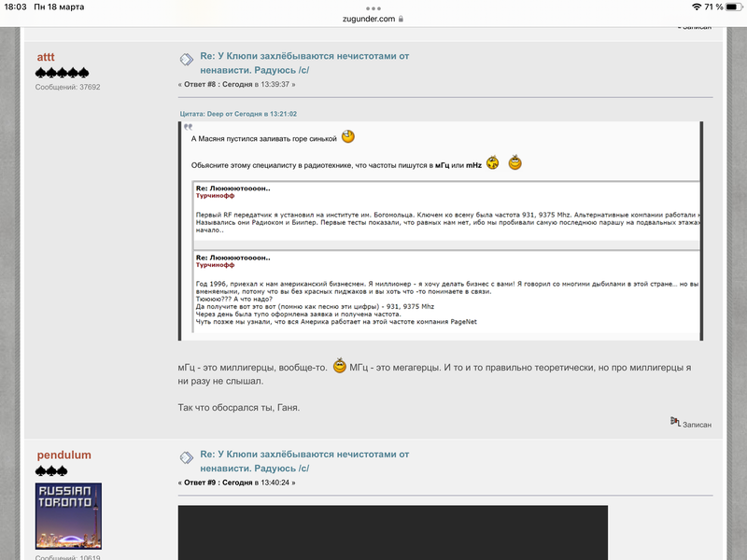The width and height of the screenshot is (747, 560).
Task: Click post icon beside reply #8 title
Action: coord(186,59)
